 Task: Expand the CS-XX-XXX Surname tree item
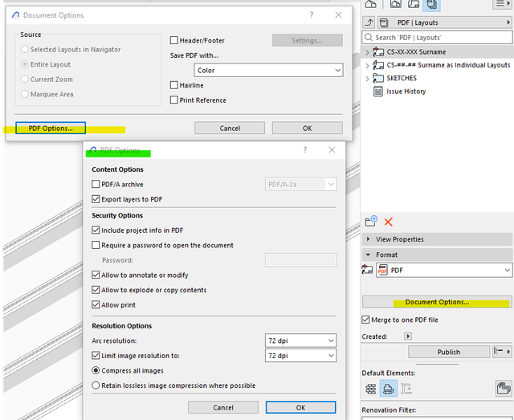point(368,52)
